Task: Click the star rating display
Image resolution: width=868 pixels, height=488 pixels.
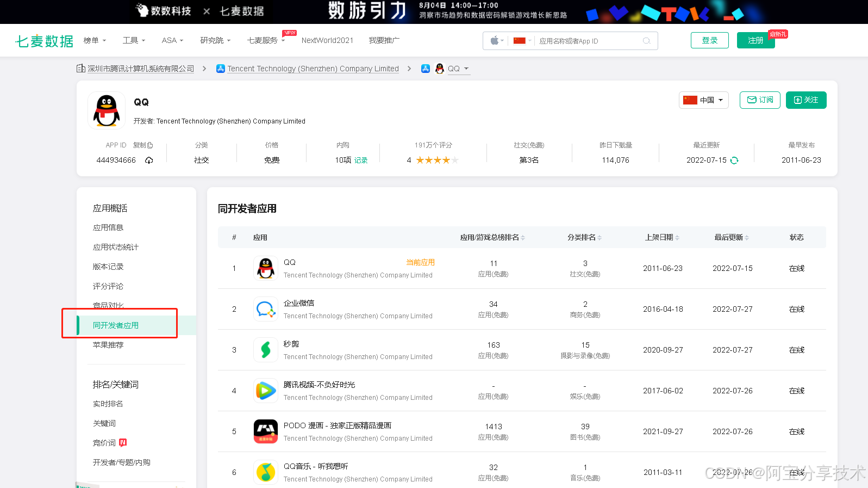Action: [x=437, y=160]
